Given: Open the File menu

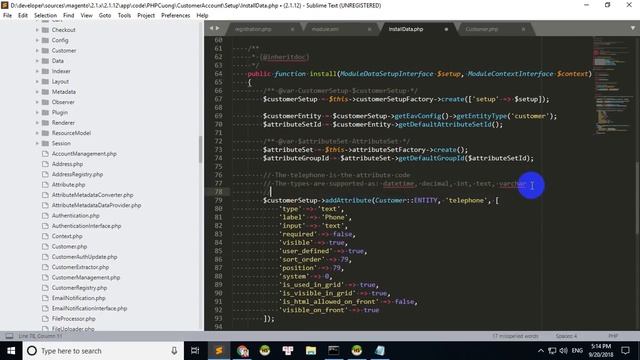Looking at the screenshot, I should point(7,15).
